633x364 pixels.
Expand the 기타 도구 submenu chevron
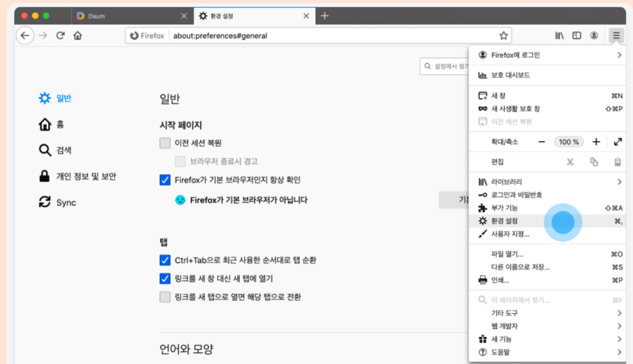point(619,313)
